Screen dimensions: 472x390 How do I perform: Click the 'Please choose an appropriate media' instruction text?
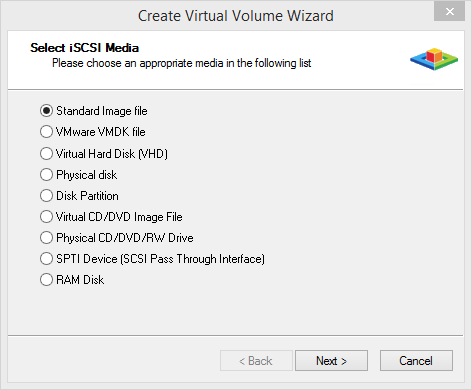point(182,63)
